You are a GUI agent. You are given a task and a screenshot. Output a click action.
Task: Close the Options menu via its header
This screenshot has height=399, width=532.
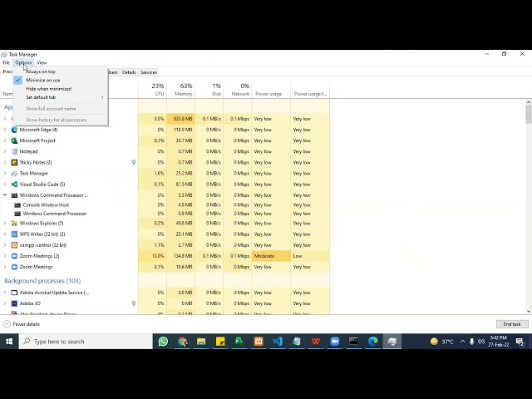click(23, 63)
